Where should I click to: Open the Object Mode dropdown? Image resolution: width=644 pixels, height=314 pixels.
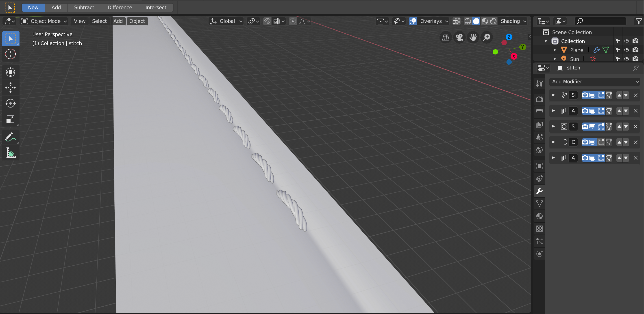coord(44,21)
